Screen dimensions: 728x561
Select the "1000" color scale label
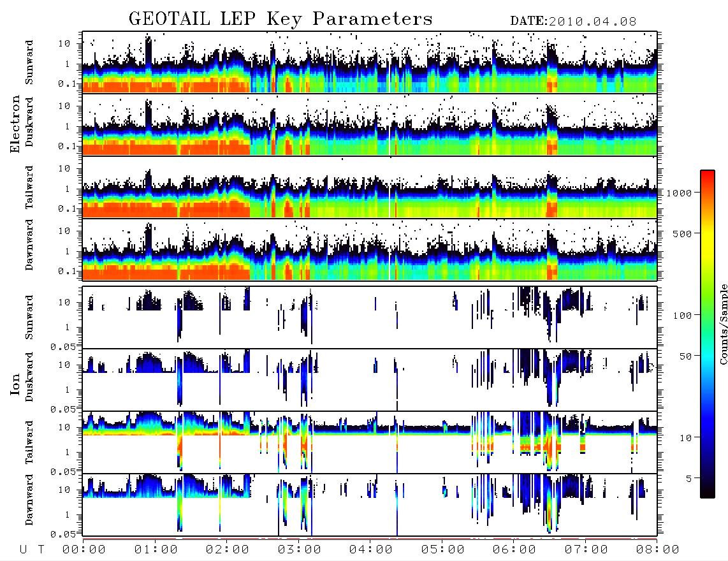pos(679,193)
